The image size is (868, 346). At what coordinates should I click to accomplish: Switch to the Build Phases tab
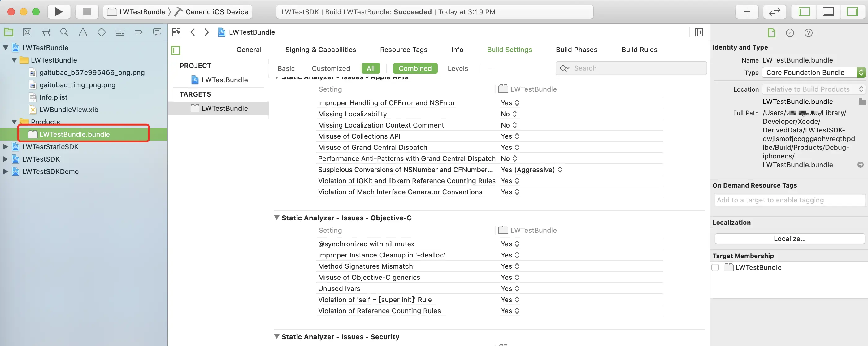coord(576,50)
